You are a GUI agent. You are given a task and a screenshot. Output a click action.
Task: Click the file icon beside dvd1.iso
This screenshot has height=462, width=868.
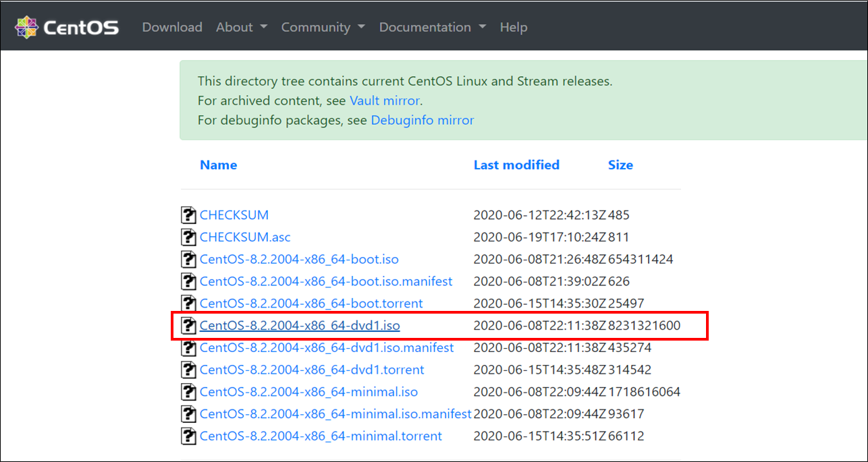(189, 326)
